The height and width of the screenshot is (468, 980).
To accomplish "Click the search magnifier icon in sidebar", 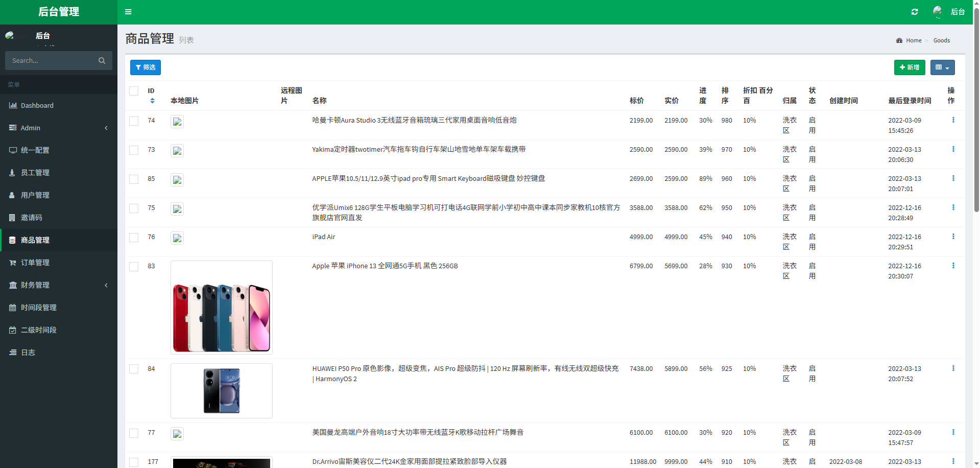I will click(102, 61).
